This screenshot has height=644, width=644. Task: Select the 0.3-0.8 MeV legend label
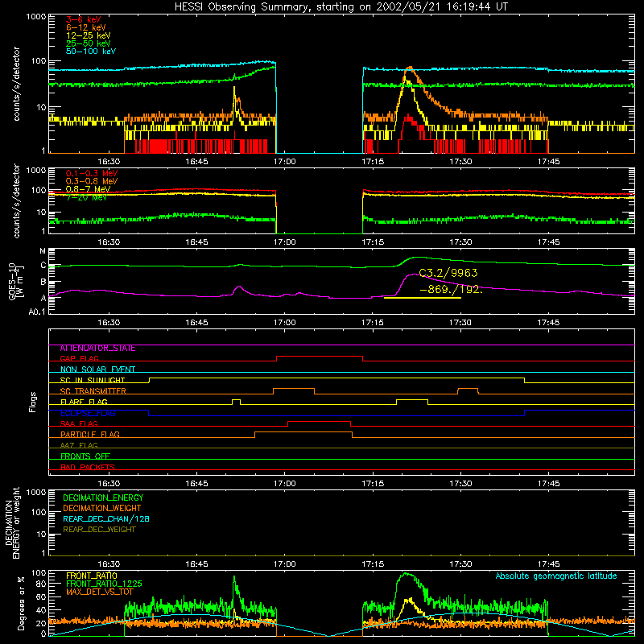pos(92,182)
